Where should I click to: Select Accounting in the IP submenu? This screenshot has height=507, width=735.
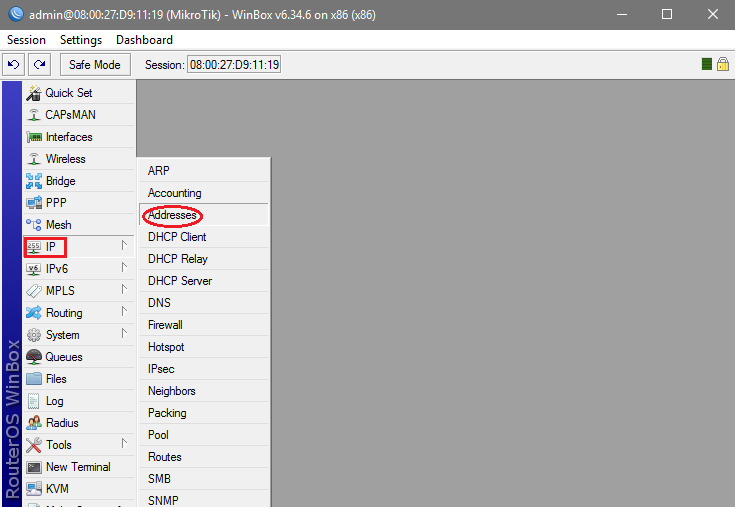click(204, 193)
